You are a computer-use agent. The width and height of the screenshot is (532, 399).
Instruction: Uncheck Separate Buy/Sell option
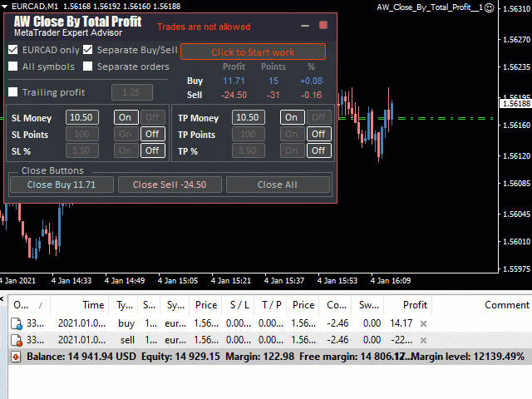(x=88, y=50)
